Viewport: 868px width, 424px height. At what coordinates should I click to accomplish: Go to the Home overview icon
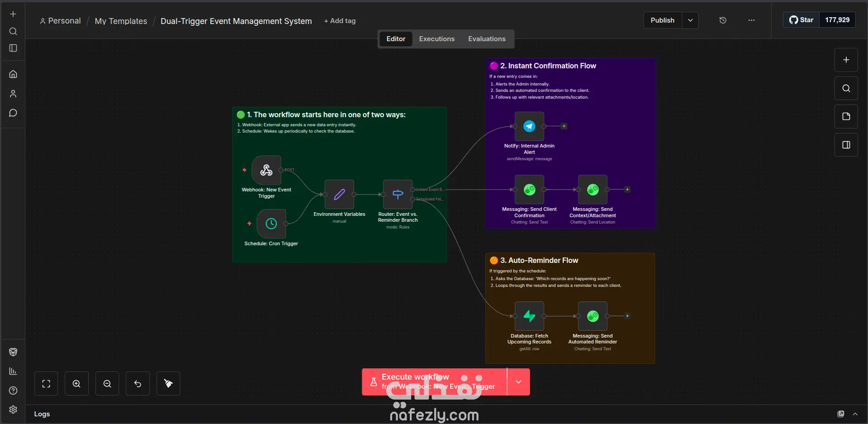pyautogui.click(x=13, y=74)
